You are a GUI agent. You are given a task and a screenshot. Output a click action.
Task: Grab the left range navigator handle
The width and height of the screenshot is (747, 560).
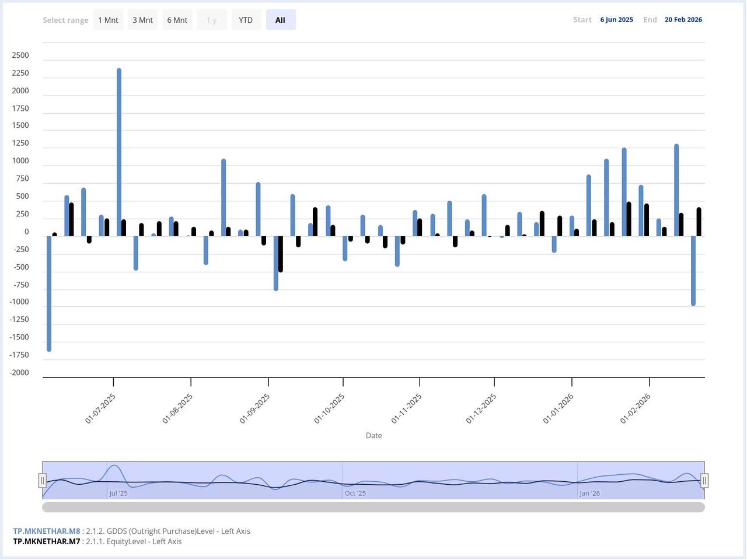pos(43,480)
